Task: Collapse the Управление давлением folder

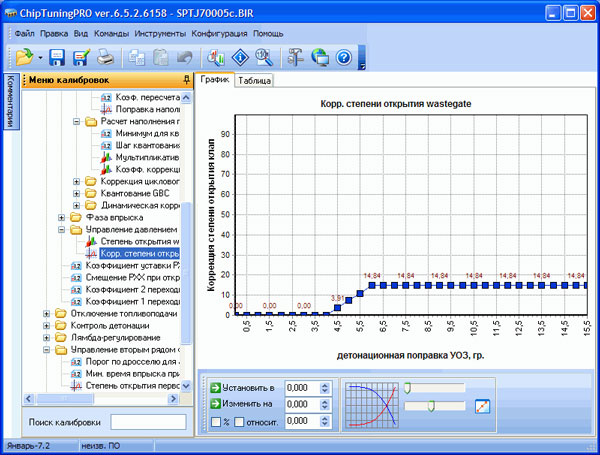Action: tap(62, 229)
